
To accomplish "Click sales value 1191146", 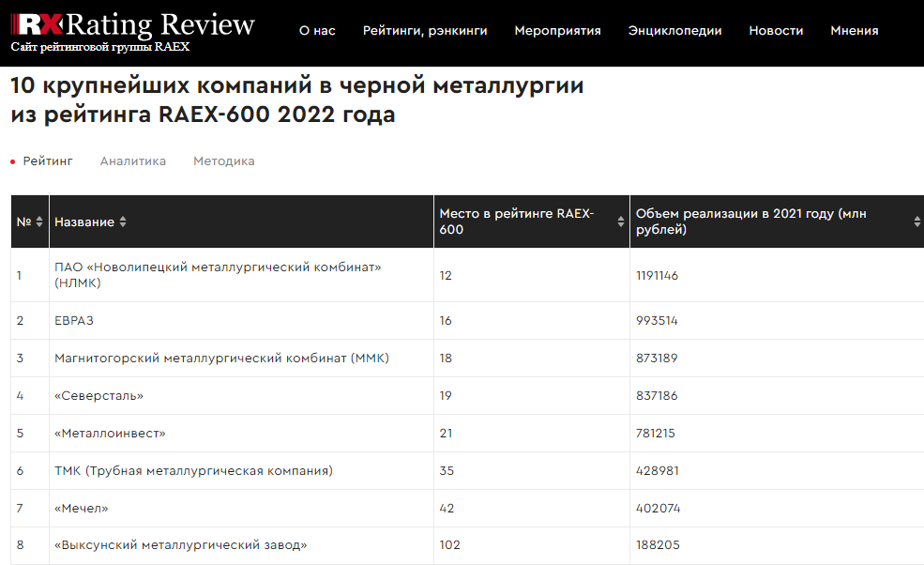I will [x=657, y=275].
